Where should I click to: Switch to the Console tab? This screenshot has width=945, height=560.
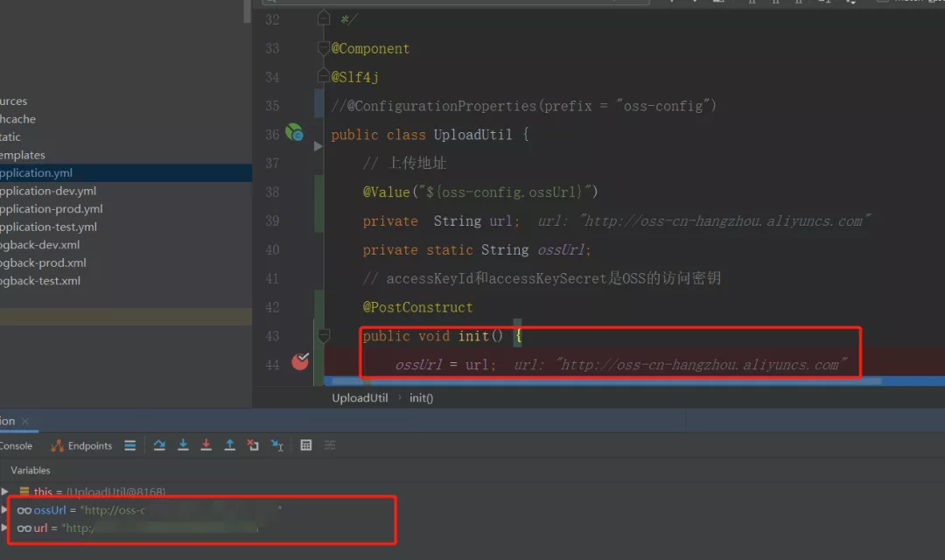click(17, 446)
